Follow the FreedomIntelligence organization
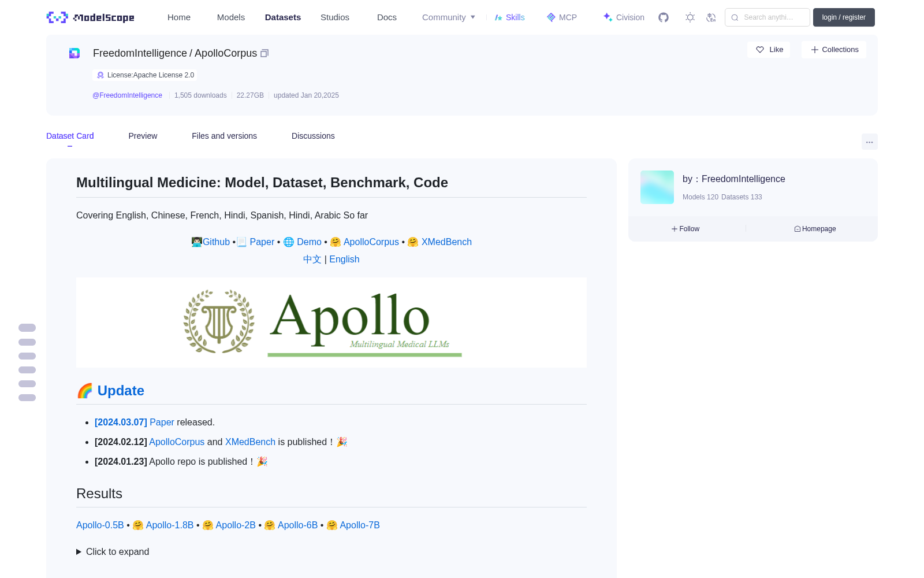This screenshot has height=578, width=924. point(685,229)
